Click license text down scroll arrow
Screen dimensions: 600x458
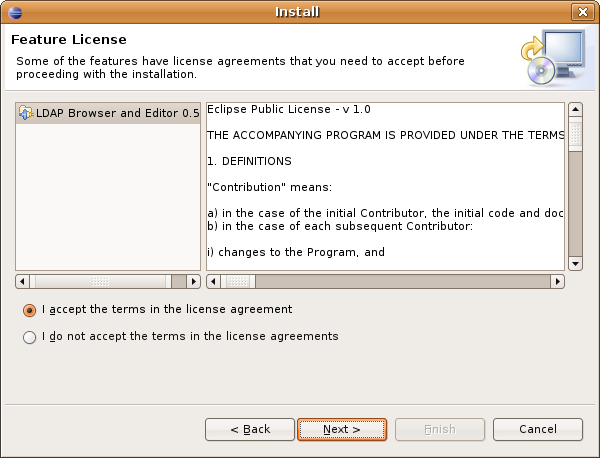click(x=575, y=264)
